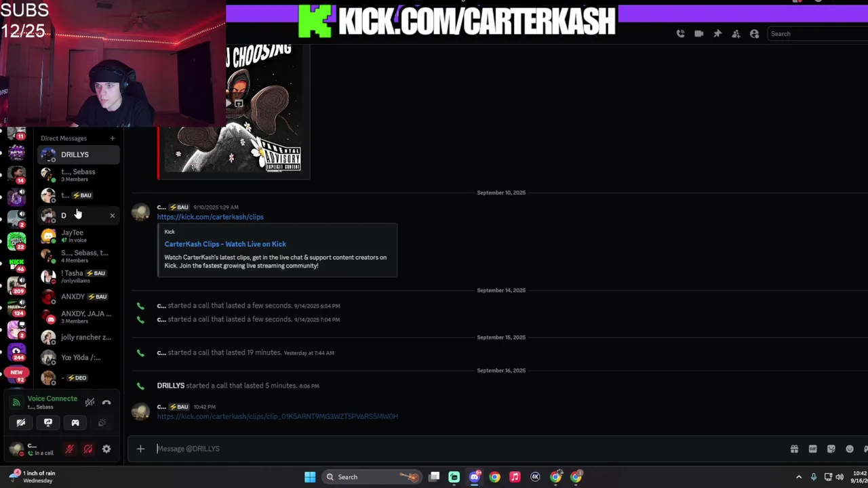
Task: Open JayTee's direct message
Action: click(79, 236)
